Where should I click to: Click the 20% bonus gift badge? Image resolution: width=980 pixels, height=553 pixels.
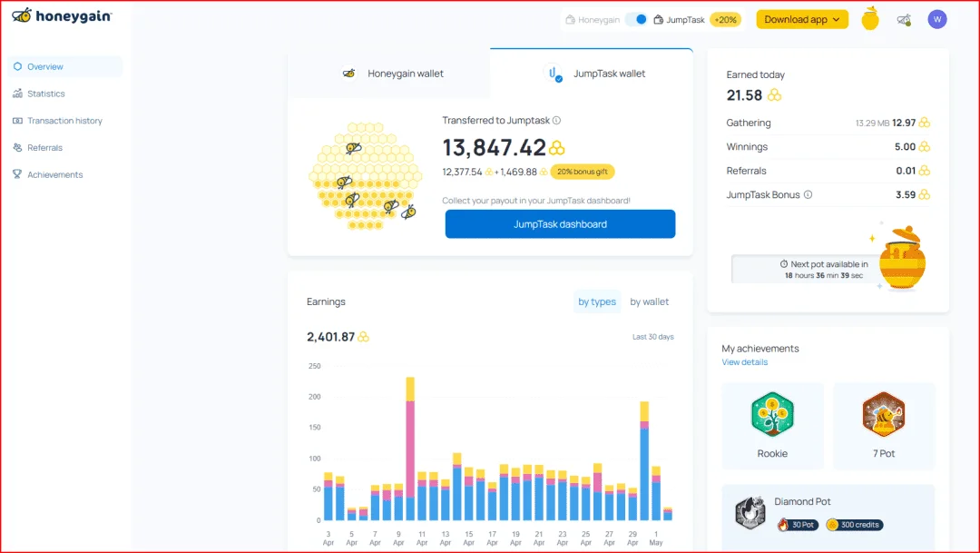pyautogui.click(x=582, y=172)
